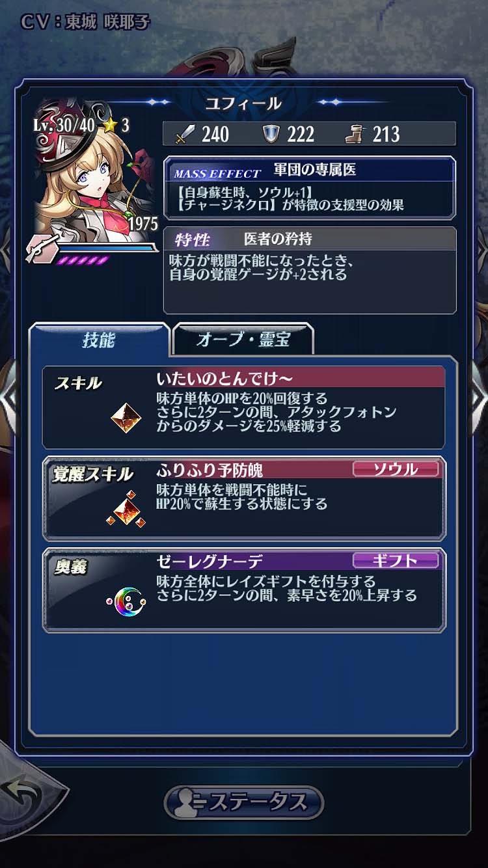The height and width of the screenshot is (868, 488).
Task: Go to previous character with left arrow
Action: tap(8, 398)
